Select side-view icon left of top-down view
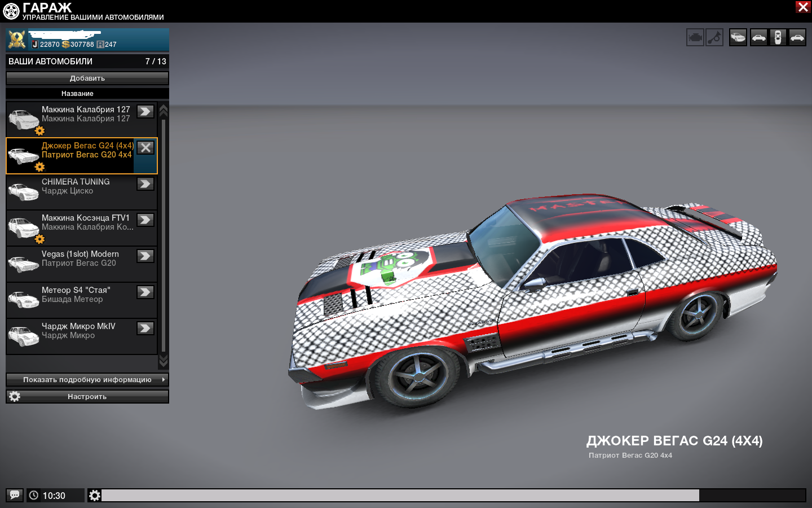 pyautogui.click(x=758, y=38)
